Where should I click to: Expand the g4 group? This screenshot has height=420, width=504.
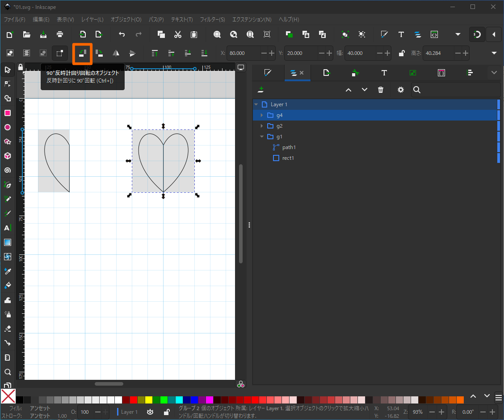(262, 115)
